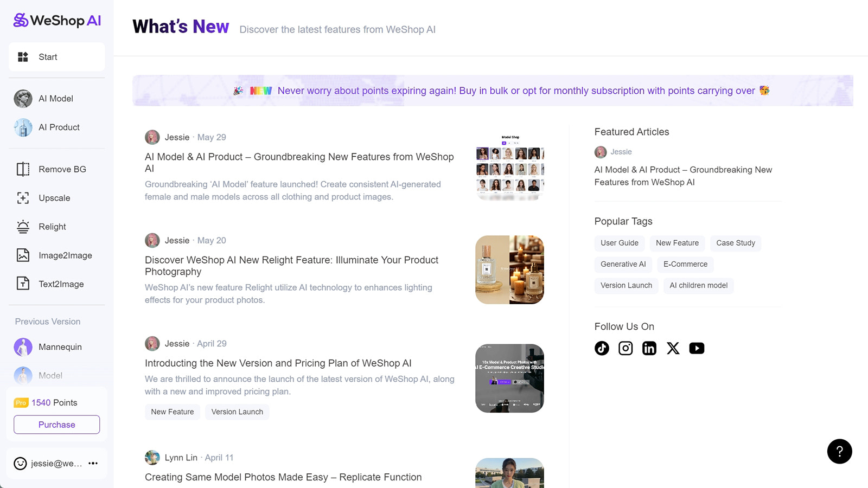Open the New Version and Pricing Plan article
This screenshot has height=488, width=868.
(x=278, y=363)
